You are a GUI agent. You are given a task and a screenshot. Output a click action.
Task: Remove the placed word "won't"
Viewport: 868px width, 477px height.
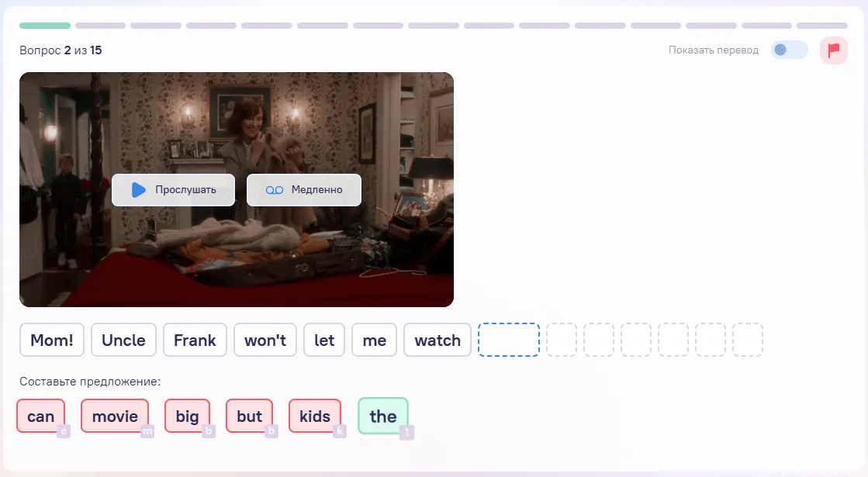(265, 340)
